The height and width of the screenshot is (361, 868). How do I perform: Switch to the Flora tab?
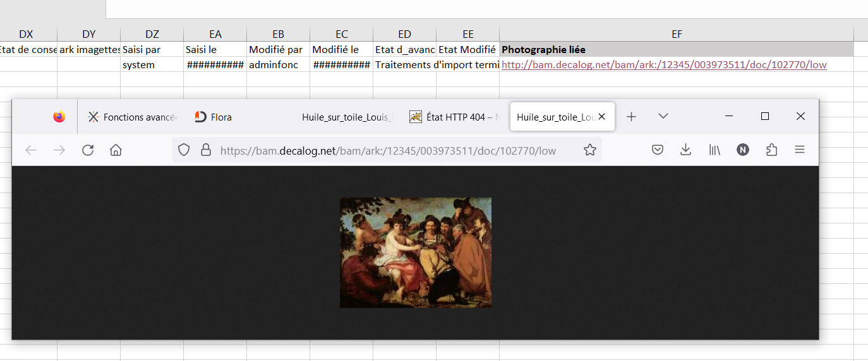239,117
